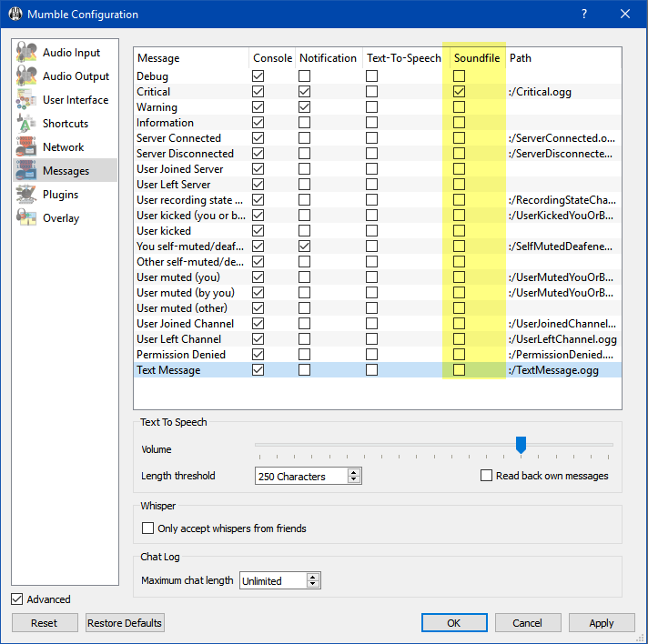
Task: Select the User muted (other) row
Action: (378, 307)
